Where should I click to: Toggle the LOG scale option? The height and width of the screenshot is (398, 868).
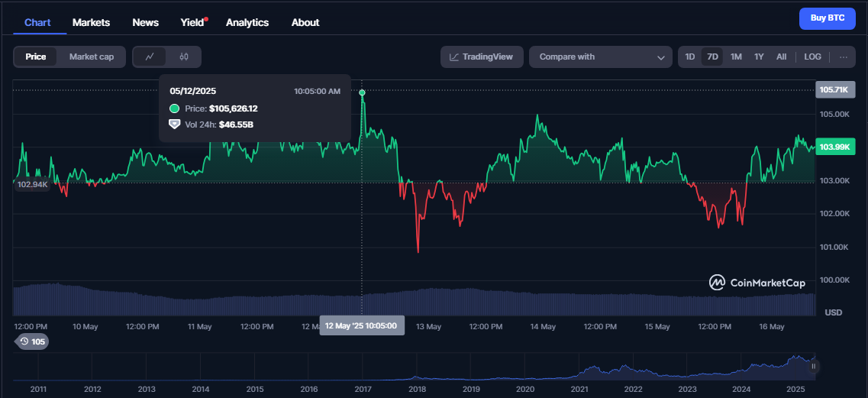[812, 57]
